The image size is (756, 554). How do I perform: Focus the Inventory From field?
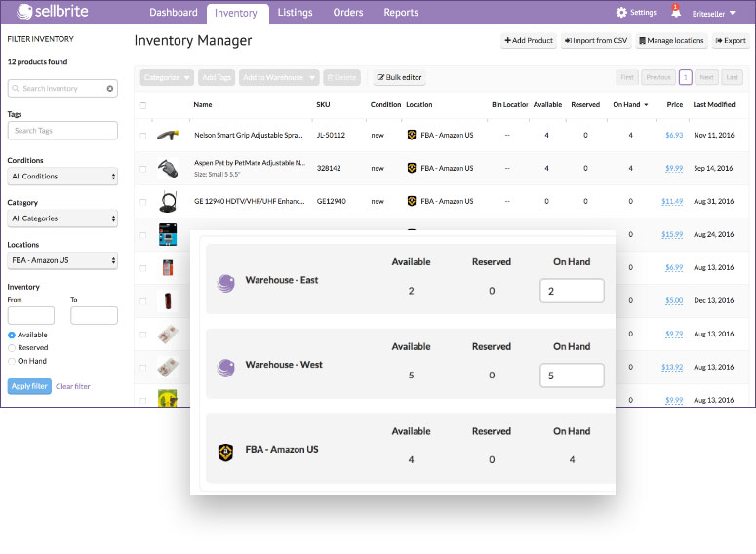(x=31, y=315)
